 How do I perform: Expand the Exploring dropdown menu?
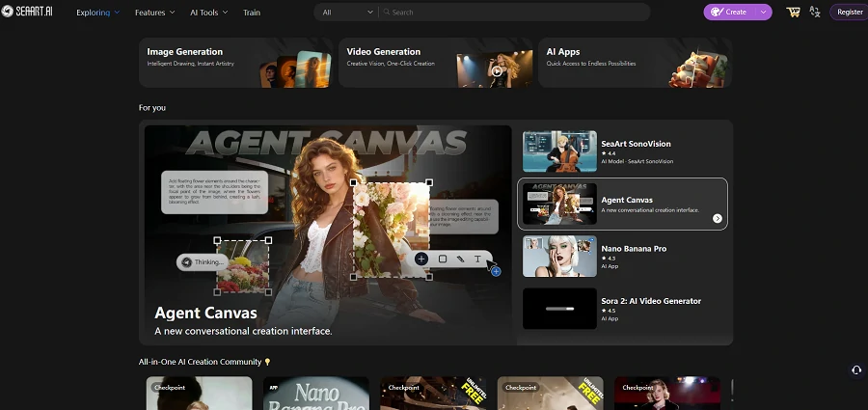pos(97,13)
